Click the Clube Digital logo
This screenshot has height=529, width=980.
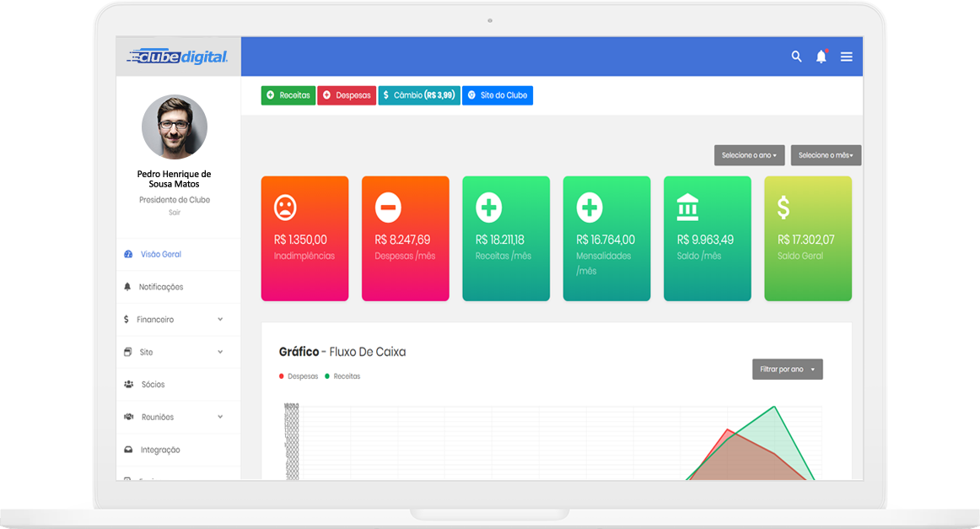178,57
